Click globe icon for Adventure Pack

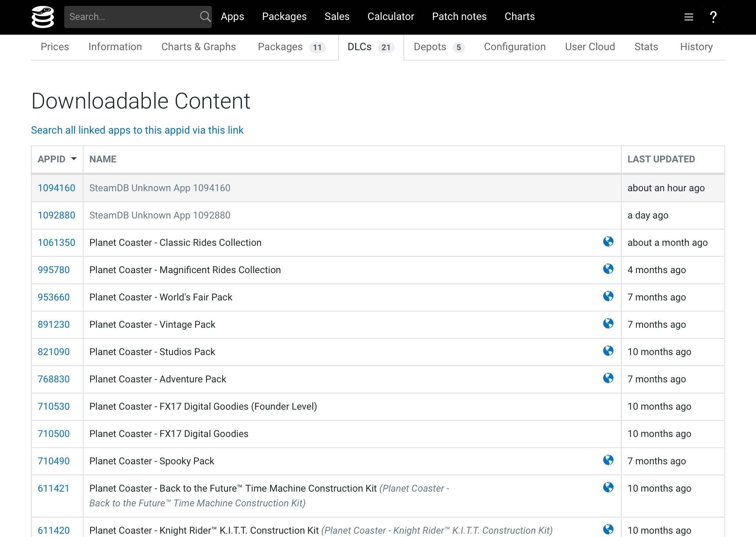608,378
